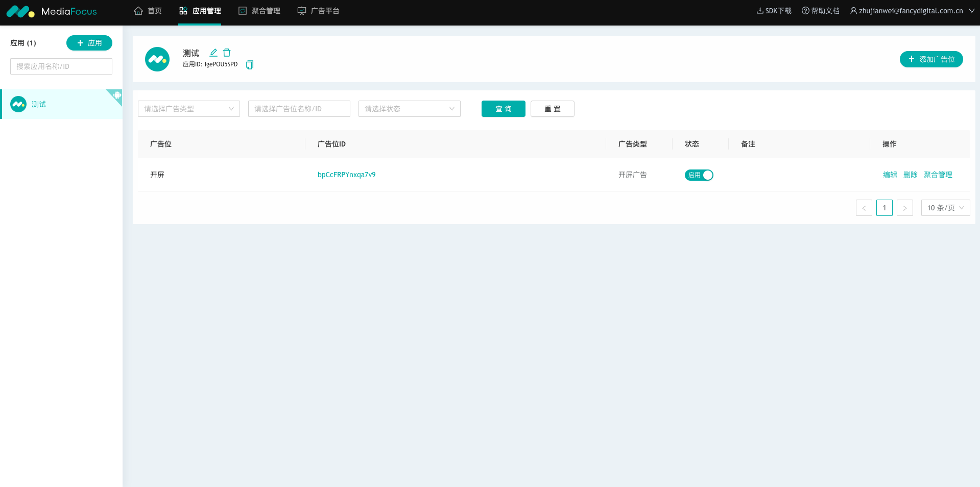The height and width of the screenshot is (487, 980).
Task: Open the 广告平台 navigation tab
Action: tap(319, 11)
